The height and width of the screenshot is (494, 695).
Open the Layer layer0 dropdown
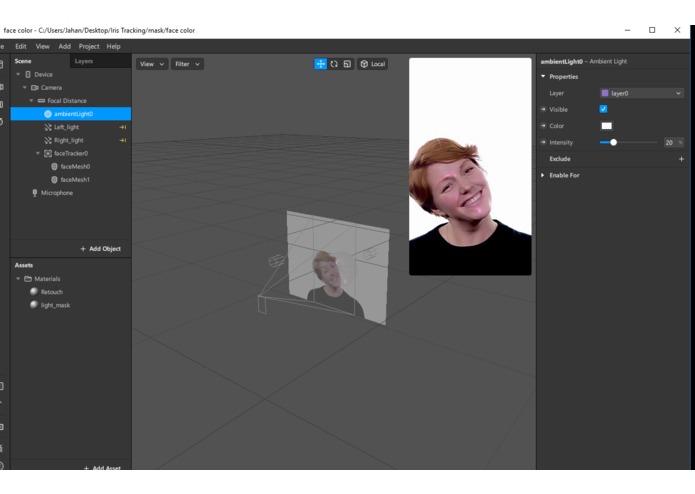click(641, 93)
